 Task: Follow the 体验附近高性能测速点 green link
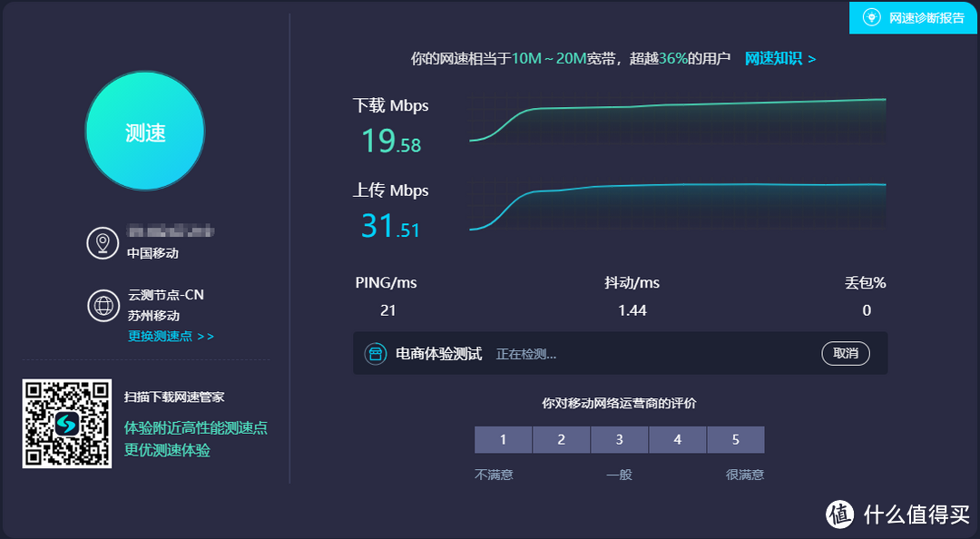coord(196,428)
